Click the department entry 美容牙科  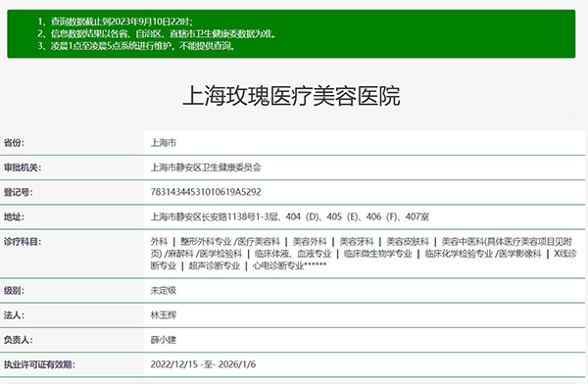[357, 242]
